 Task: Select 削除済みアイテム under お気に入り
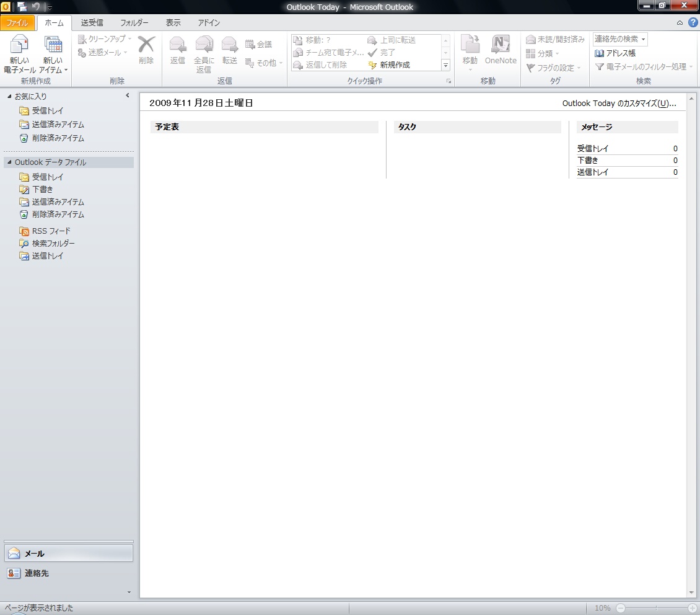[51, 138]
